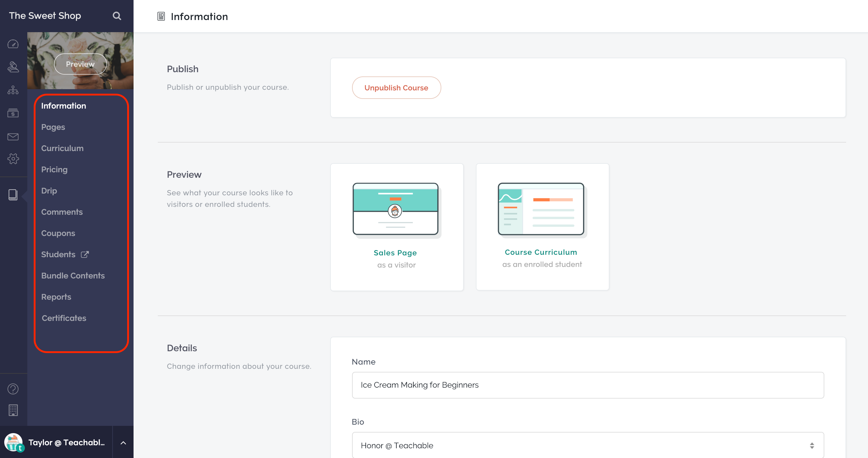
Task: Open the Curriculum section
Action: pos(62,148)
